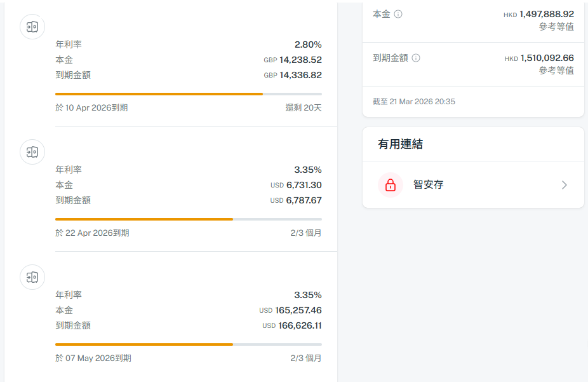Click the text 於 07 May 2026到期
Viewport: 588px width, 382px height.
tap(93, 358)
